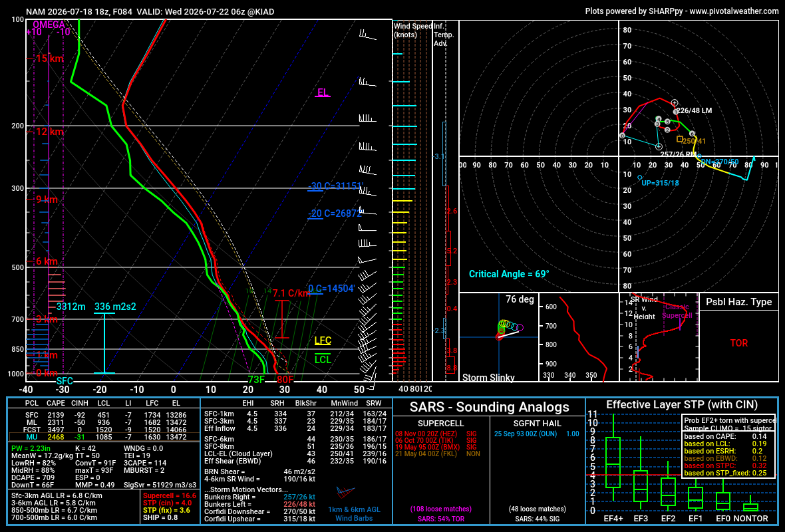Image resolution: width=785 pixels, height=532 pixels.
Task: Click the 1km & 6km AGL wind barb icon
Action: point(345,493)
